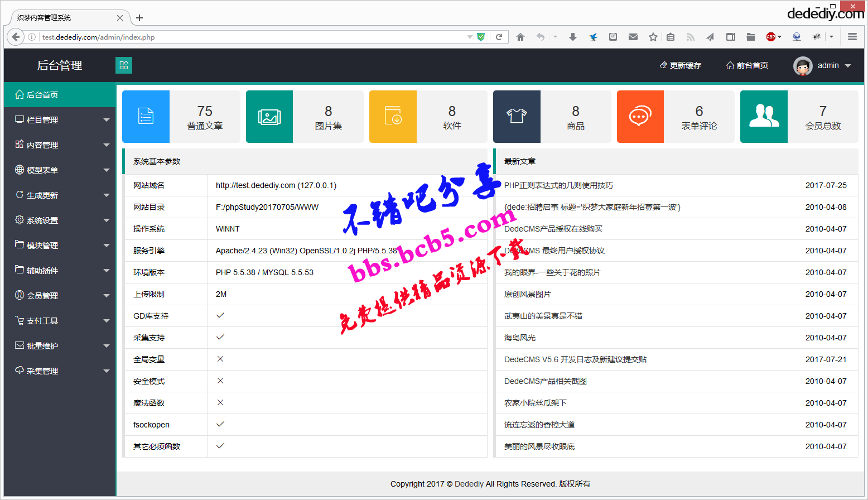Select 后台首页 in the sidebar
868x500 pixels.
[60, 95]
